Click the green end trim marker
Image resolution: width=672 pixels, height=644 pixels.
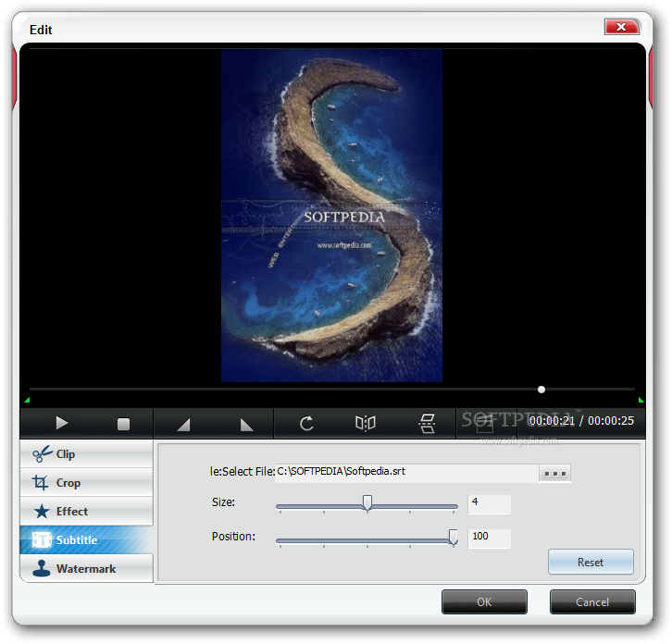641,401
